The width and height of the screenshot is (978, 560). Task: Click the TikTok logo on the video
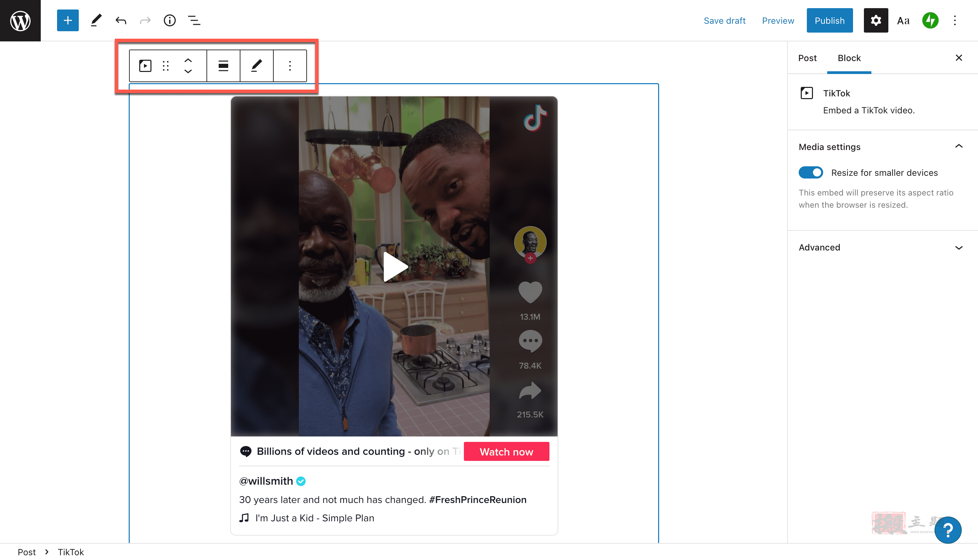coord(535,117)
